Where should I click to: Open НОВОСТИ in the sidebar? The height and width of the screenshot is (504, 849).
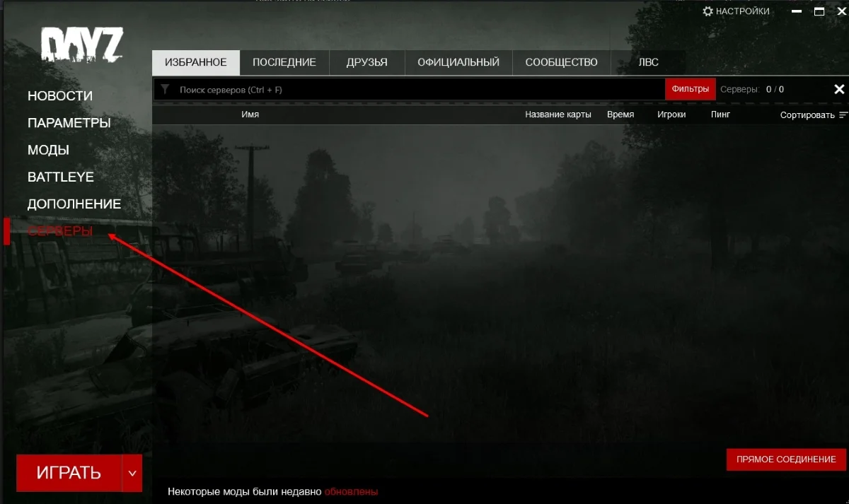(x=60, y=96)
